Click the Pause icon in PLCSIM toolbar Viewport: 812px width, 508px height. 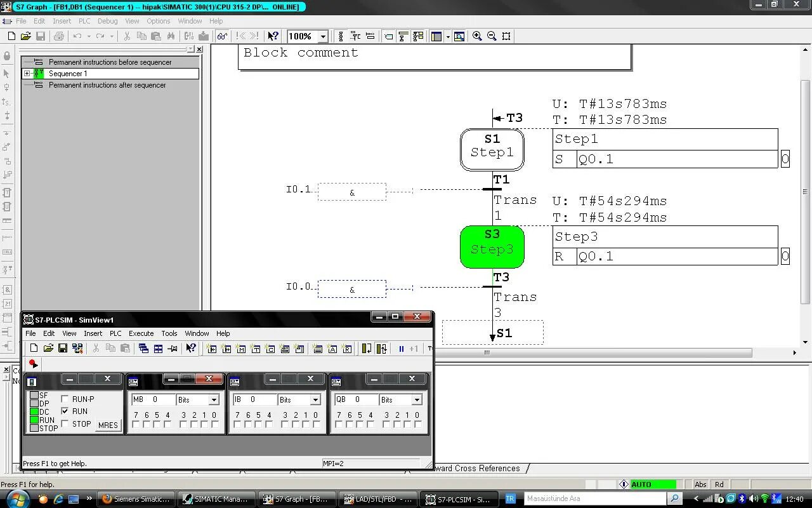click(x=402, y=349)
